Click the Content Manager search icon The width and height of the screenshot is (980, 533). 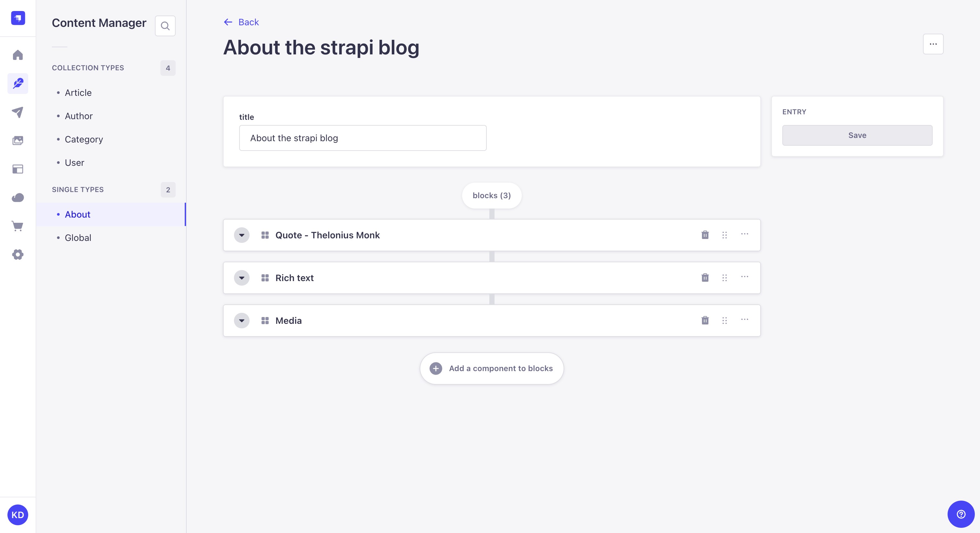165,26
